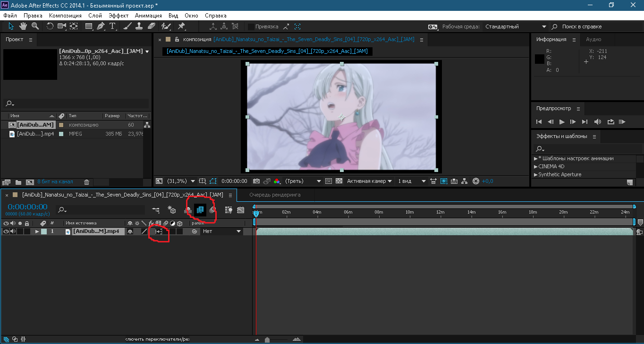Click the 8 бит на канал depth button
The width and height of the screenshot is (644, 344).
tap(55, 182)
